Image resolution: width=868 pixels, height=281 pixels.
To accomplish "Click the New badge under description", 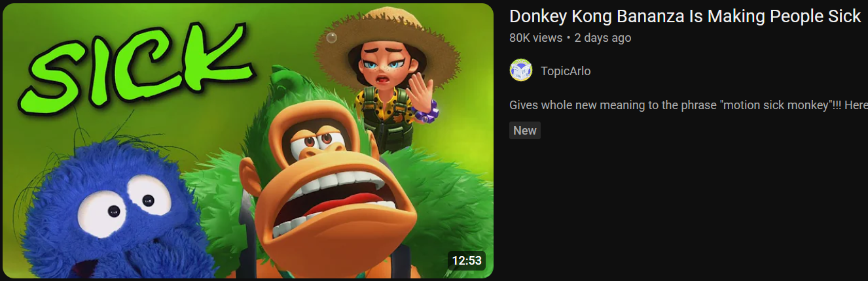I will coord(525,130).
